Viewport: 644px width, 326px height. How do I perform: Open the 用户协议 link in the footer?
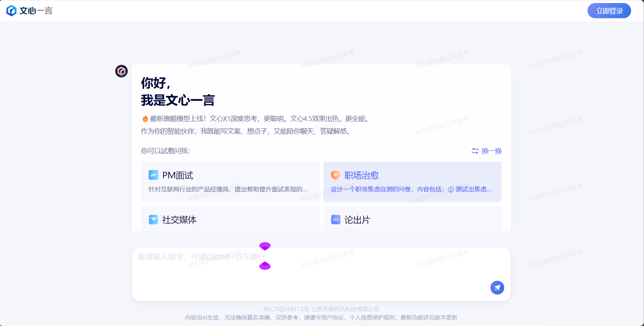click(x=332, y=318)
